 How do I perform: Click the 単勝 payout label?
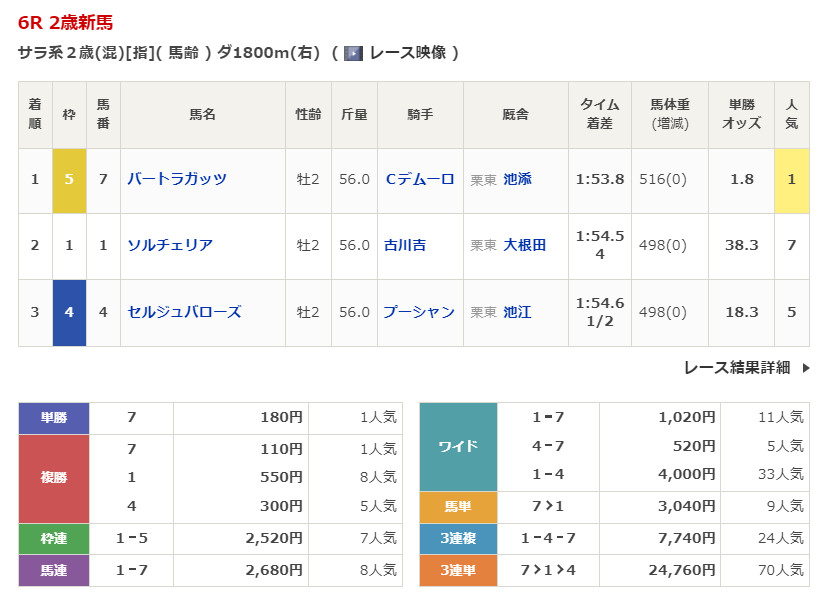[54, 418]
